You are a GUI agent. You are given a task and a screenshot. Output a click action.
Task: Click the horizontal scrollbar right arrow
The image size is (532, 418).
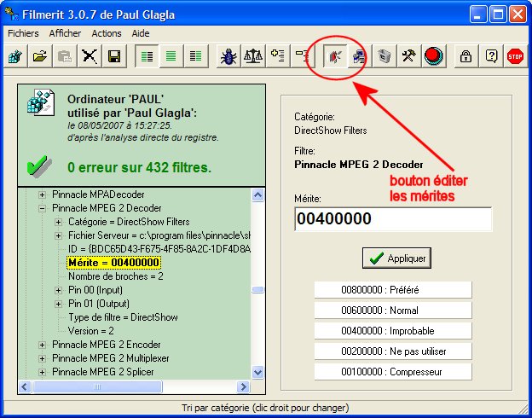[x=243, y=386]
